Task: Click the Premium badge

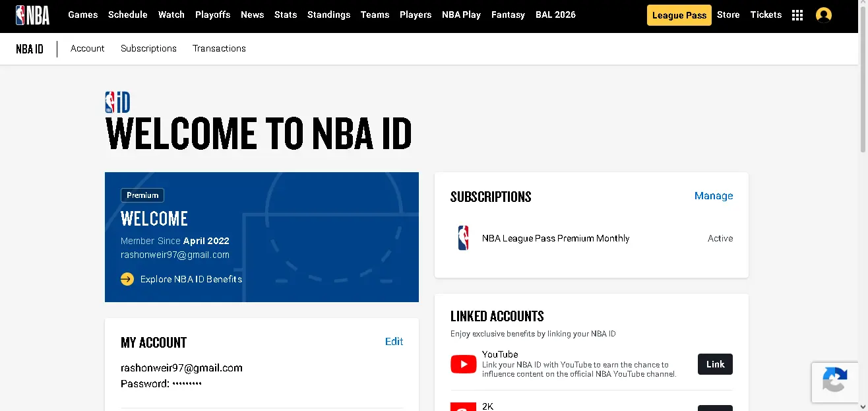Action: click(x=142, y=195)
